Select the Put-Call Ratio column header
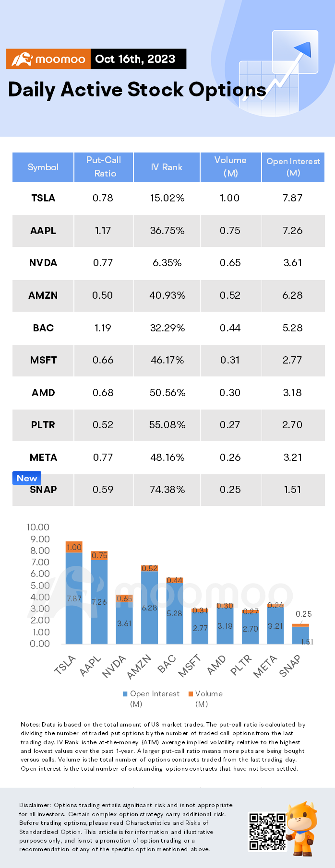The image size is (335, 868). pyautogui.click(x=104, y=167)
